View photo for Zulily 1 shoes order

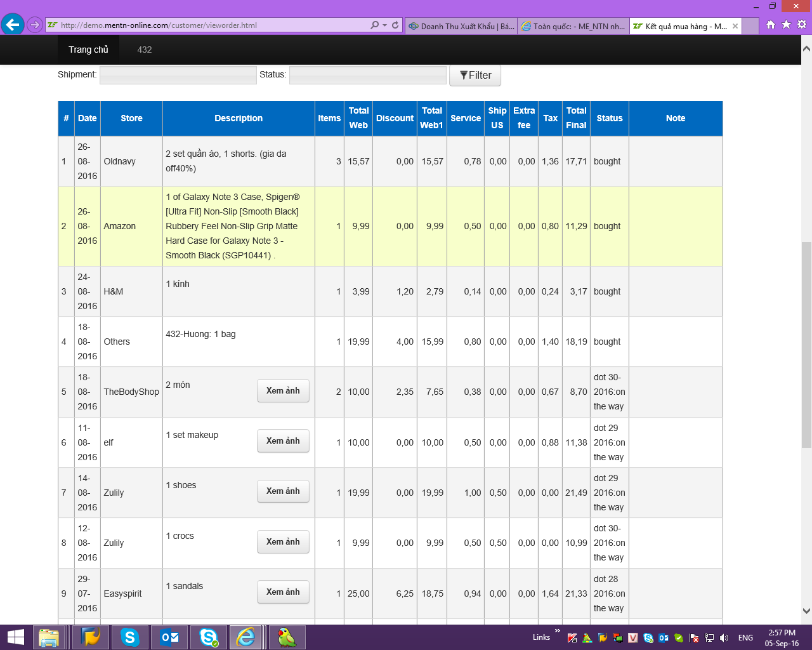tap(283, 491)
